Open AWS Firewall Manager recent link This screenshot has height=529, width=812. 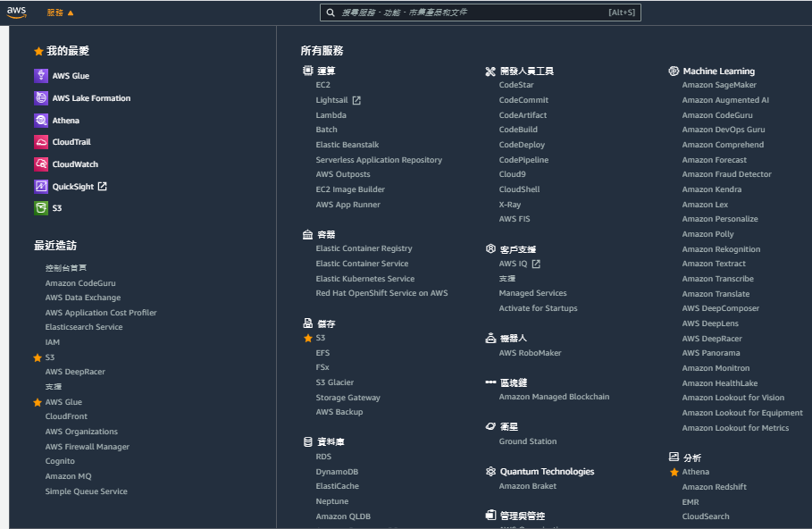coord(87,447)
